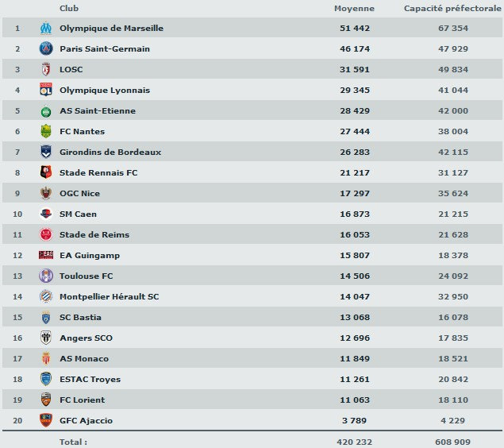Viewport: 504px width, 448px height.
Task: Click the GFC Ajaccio club logo
Action: pos(45,420)
